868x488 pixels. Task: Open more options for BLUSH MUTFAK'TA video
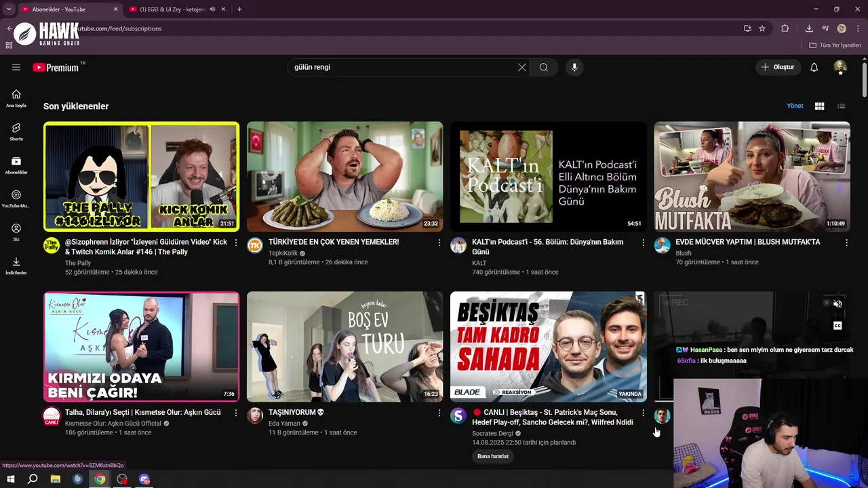click(x=846, y=243)
